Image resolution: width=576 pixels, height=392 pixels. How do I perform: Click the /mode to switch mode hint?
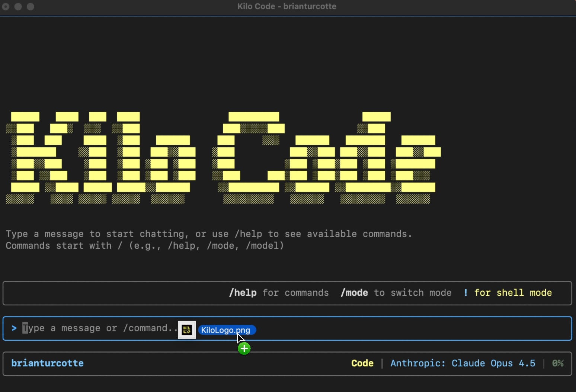coord(396,293)
